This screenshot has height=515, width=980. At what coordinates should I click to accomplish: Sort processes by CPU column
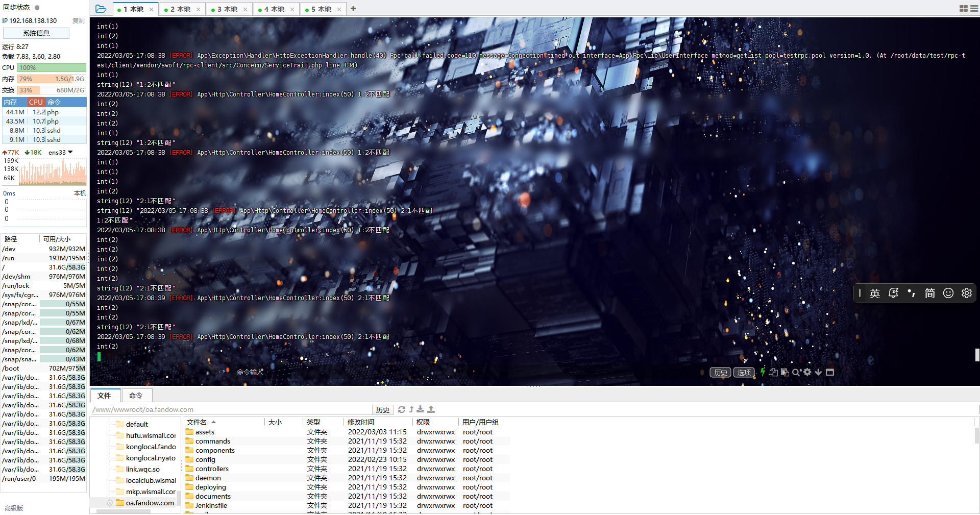[x=36, y=102]
